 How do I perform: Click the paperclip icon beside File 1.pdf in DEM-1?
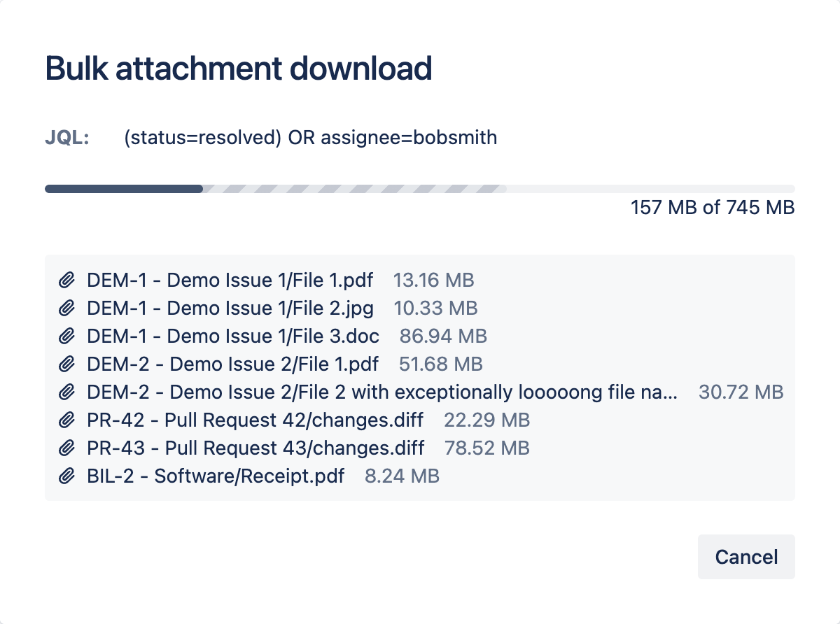66,280
